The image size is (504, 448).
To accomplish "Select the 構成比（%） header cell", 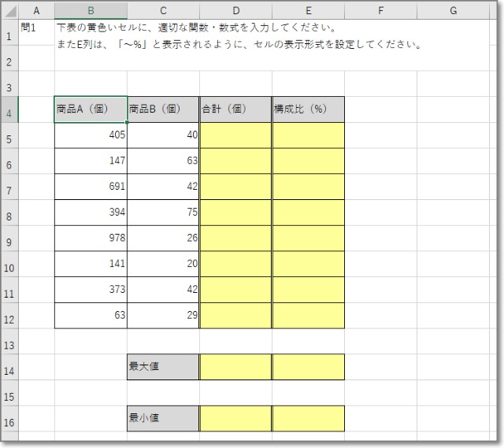I will 308,110.
